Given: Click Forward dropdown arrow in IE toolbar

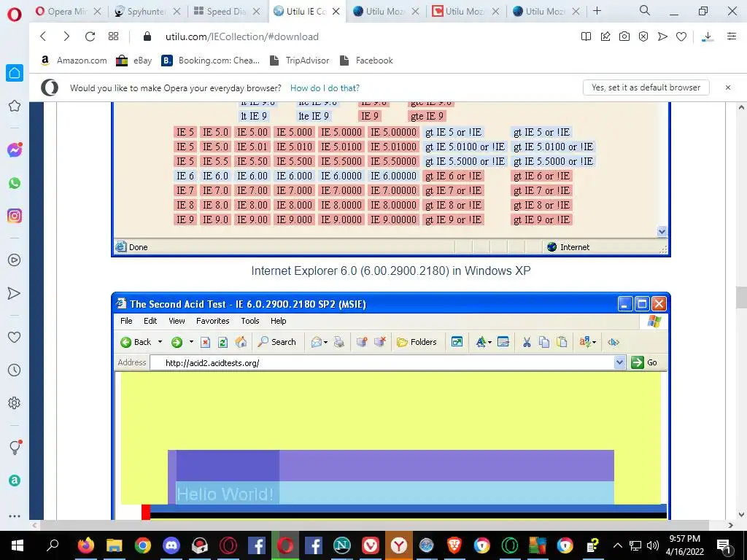Looking at the screenshot, I should (191, 342).
